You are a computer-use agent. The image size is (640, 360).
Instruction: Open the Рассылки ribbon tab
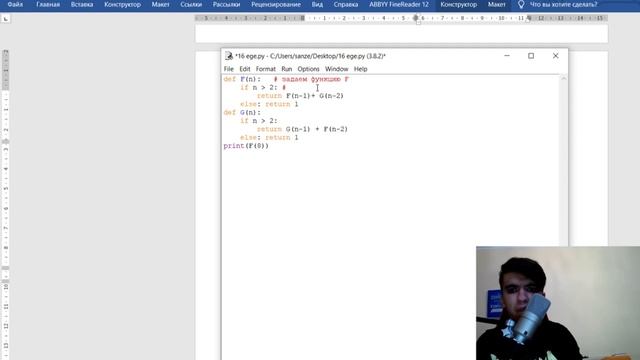pyautogui.click(x=226, y=4)
